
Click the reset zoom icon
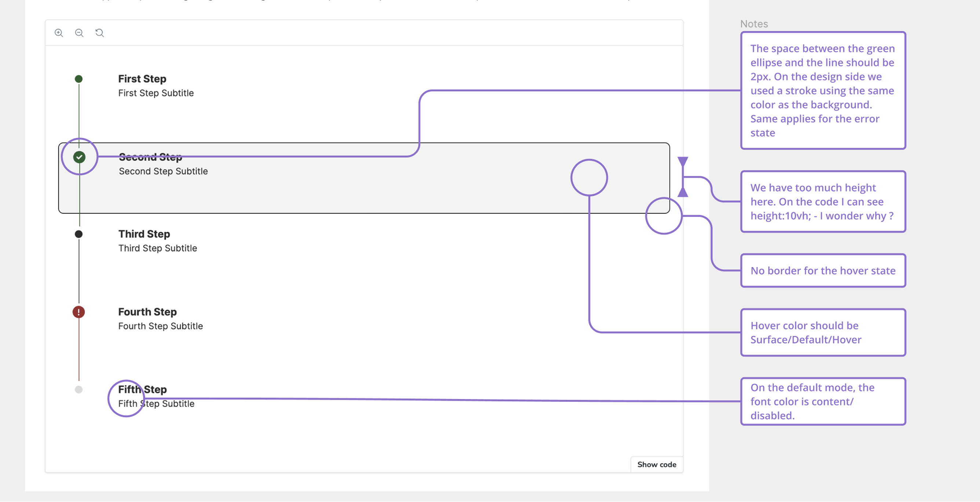pyautogui.click(x=100, y=33)
